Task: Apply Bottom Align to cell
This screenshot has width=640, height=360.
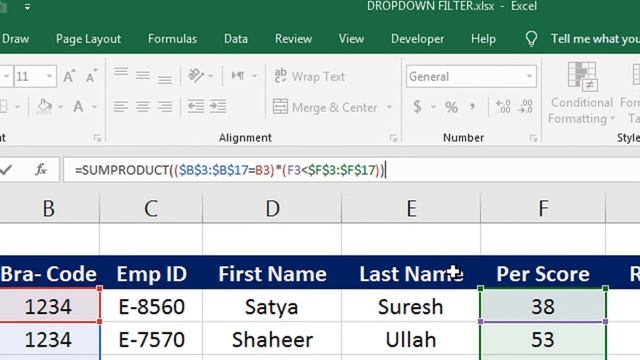Action: pyautogui.click(x=165, y=79)
